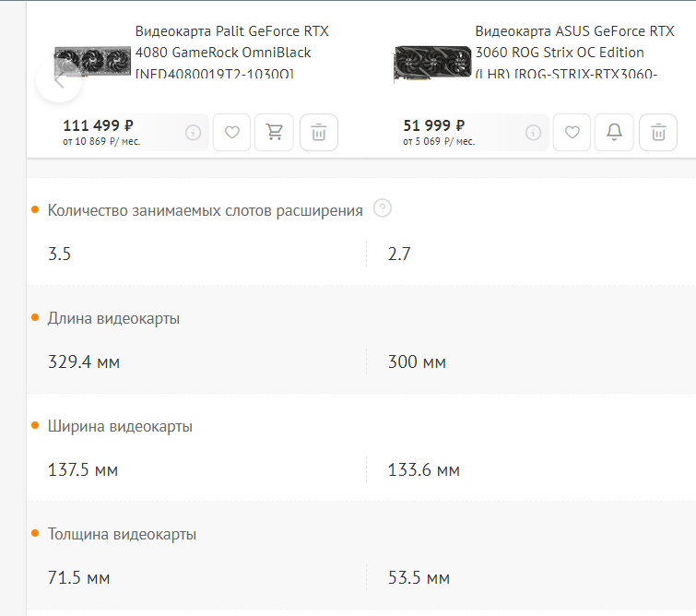Click "Количество занимаемых слотов расширения" row label

click(205, 210)
